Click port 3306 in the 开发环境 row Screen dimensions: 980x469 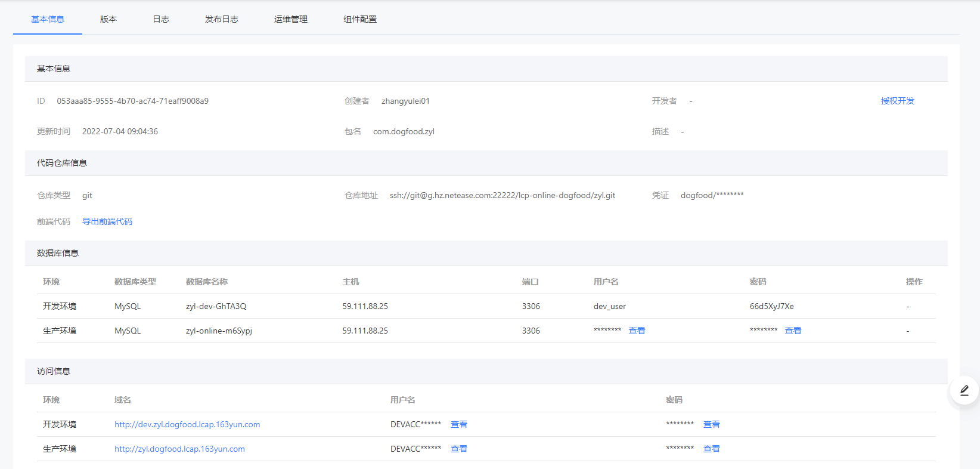[x=531, y=306]
